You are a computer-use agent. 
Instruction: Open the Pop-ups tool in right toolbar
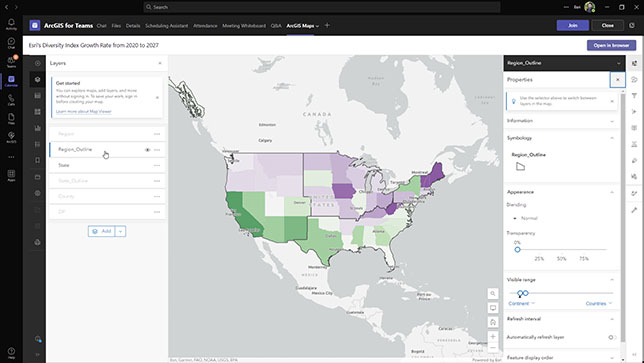point(635,128)
